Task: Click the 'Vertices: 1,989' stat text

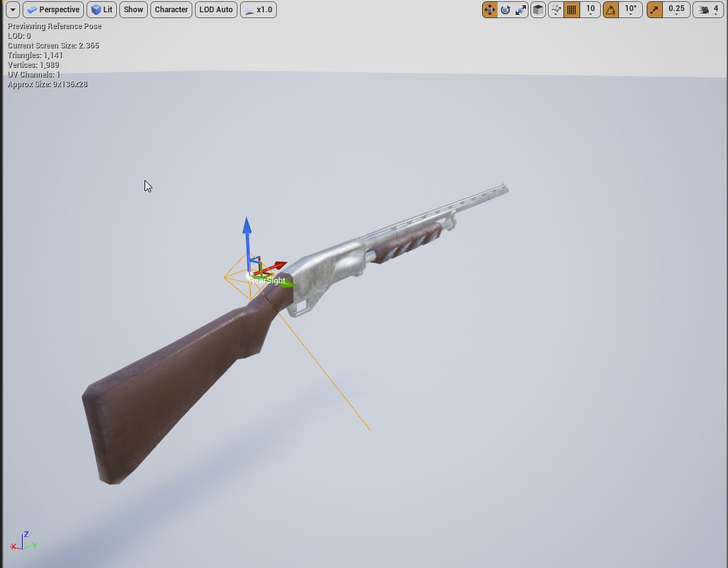Action: pos(33,65)
